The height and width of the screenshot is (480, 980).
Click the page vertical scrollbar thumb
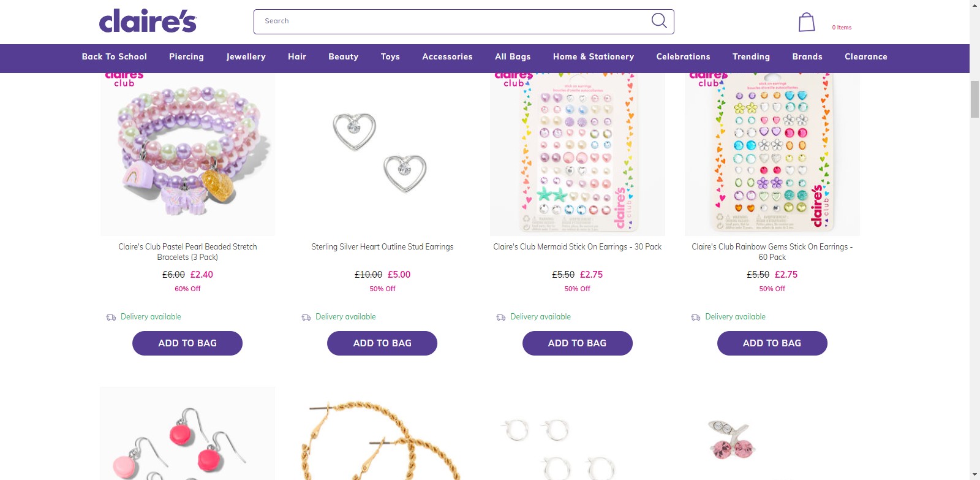[974, 98]
